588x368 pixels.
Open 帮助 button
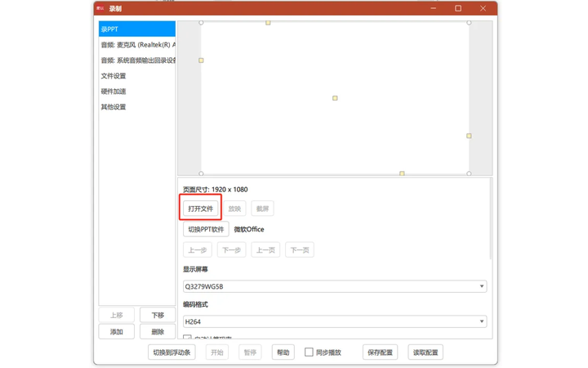(283, 352)
